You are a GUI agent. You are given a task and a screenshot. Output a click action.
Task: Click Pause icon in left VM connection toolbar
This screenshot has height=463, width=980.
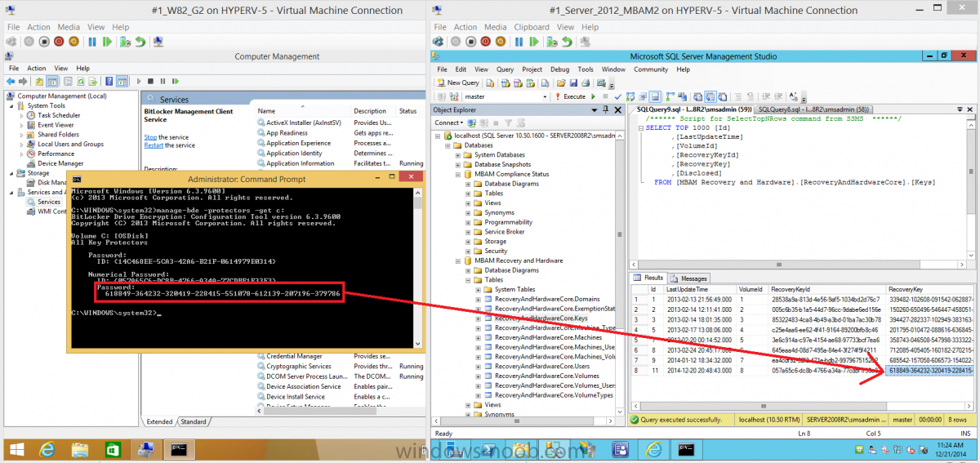tap(91, 41)
